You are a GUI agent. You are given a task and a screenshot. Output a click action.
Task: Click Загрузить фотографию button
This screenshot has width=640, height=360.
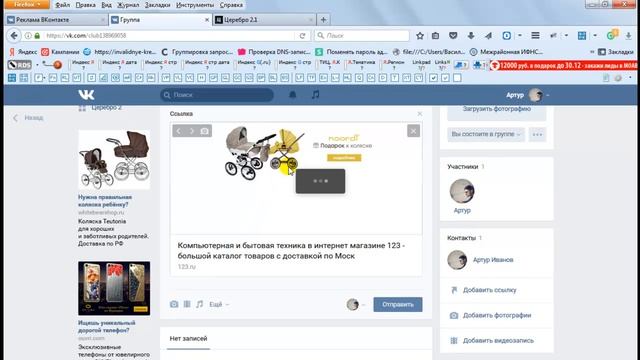[x=497, y=109]
